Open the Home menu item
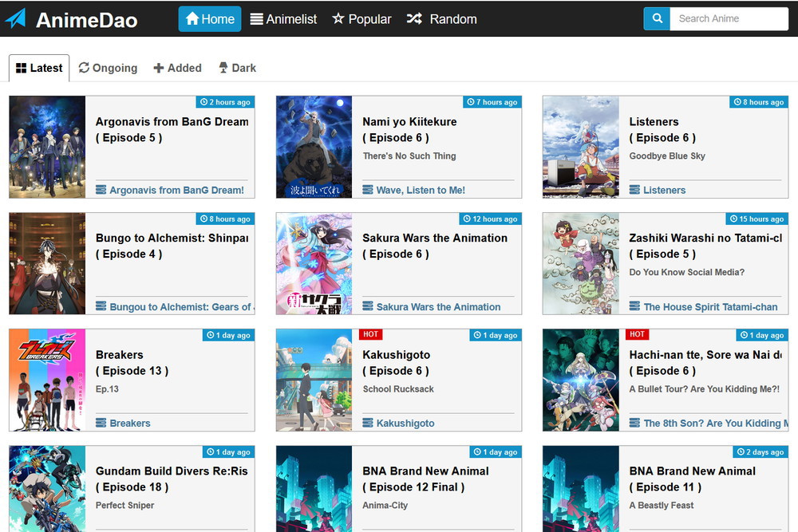 tap(210, 19)
